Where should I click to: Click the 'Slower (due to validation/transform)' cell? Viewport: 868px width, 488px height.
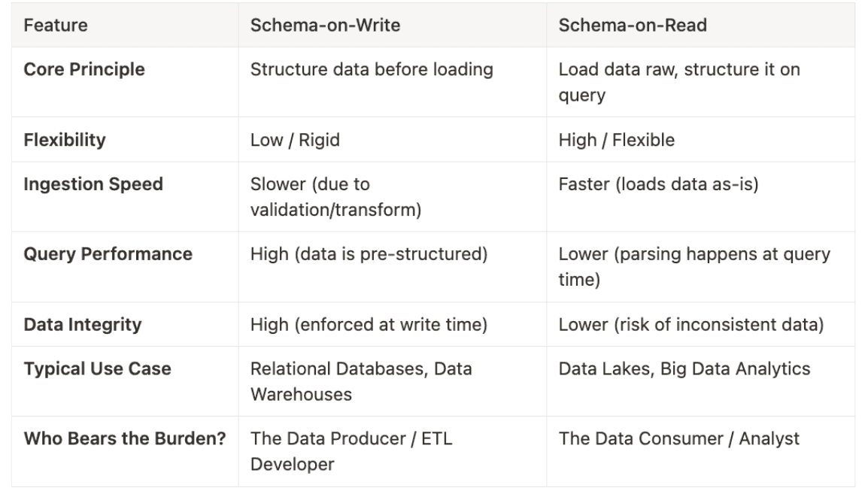pyautogui.click(x=335, y=196)
